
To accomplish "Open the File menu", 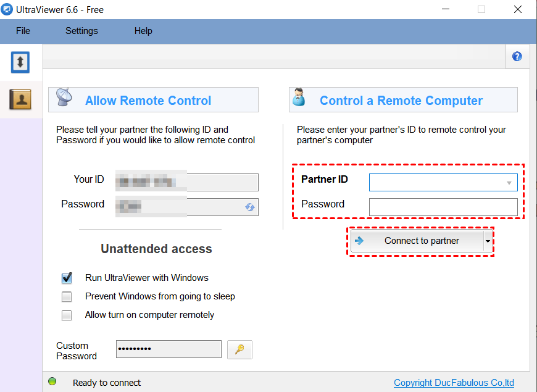I will (x=23, y=31).
